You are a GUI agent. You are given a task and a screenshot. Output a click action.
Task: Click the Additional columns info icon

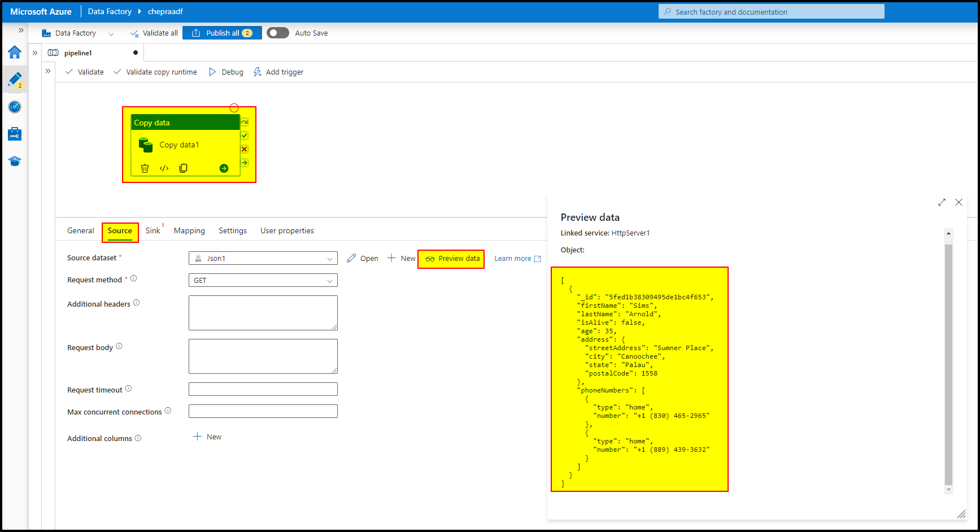coord(138,438)
